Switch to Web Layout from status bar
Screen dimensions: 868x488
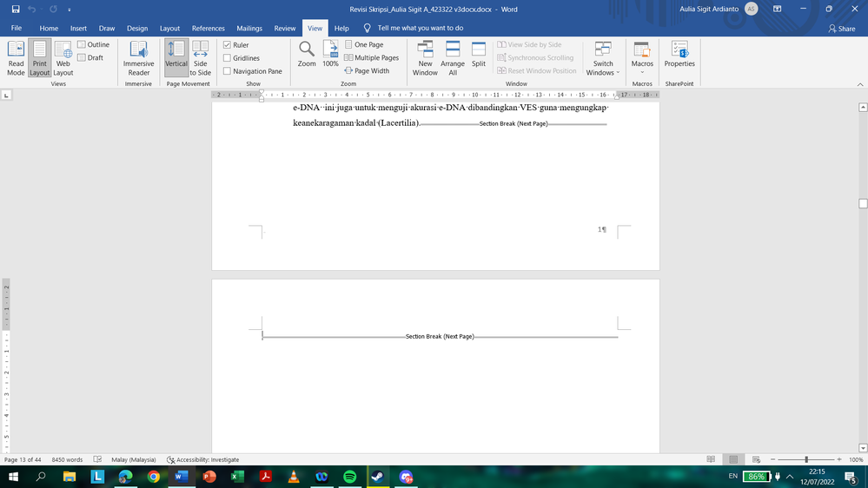click(x=756, y=460)
